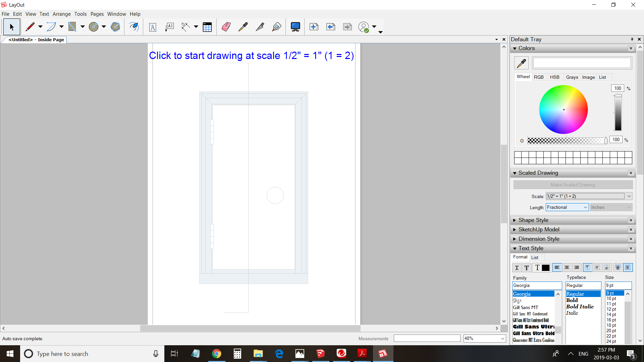Toggle strikethrough text formatting
The width and height of the screenshot is (644, 362).
[527, 267]
